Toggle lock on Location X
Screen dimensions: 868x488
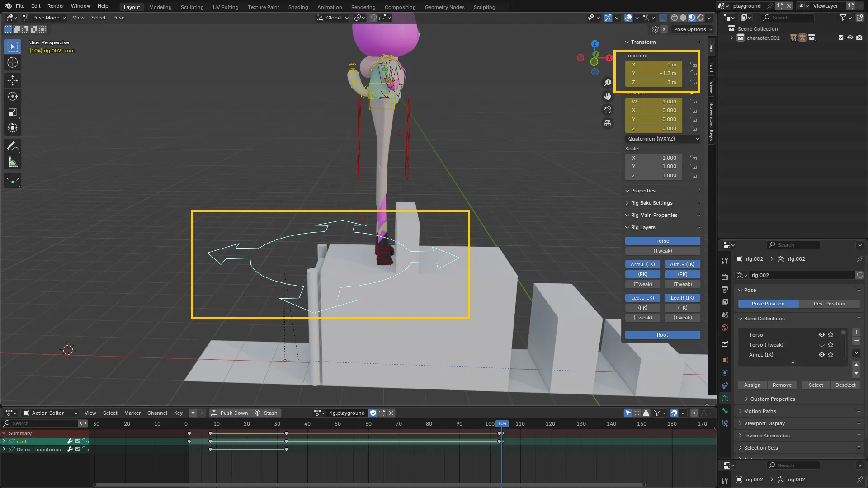(693, 65)
